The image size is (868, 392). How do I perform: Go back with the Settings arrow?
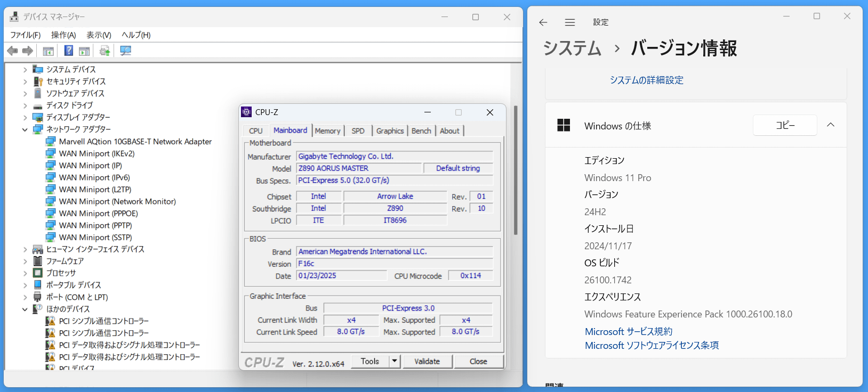tap(543, 22)
